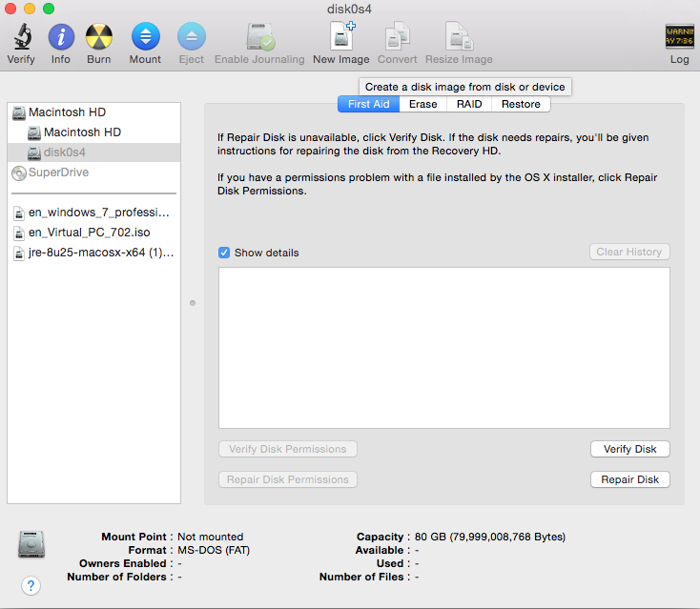Viewport: 700px width, 609px height.
Task: Select disk0s4 partition in sidebar
Action: click(93, 152)
